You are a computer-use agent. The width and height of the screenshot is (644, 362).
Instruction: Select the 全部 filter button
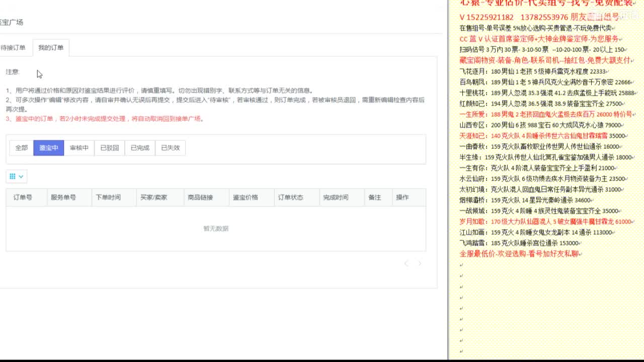pyautogui.click(x=21, y=147)
